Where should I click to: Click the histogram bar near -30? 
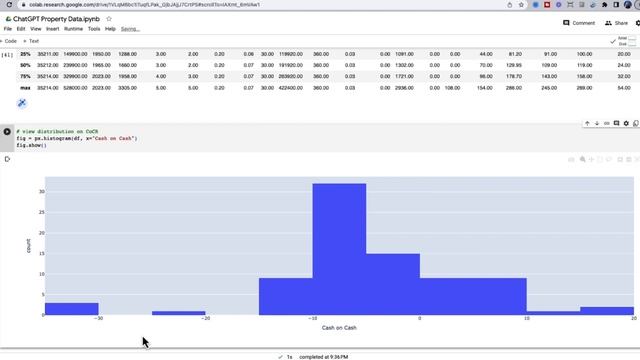coord(72,309)
